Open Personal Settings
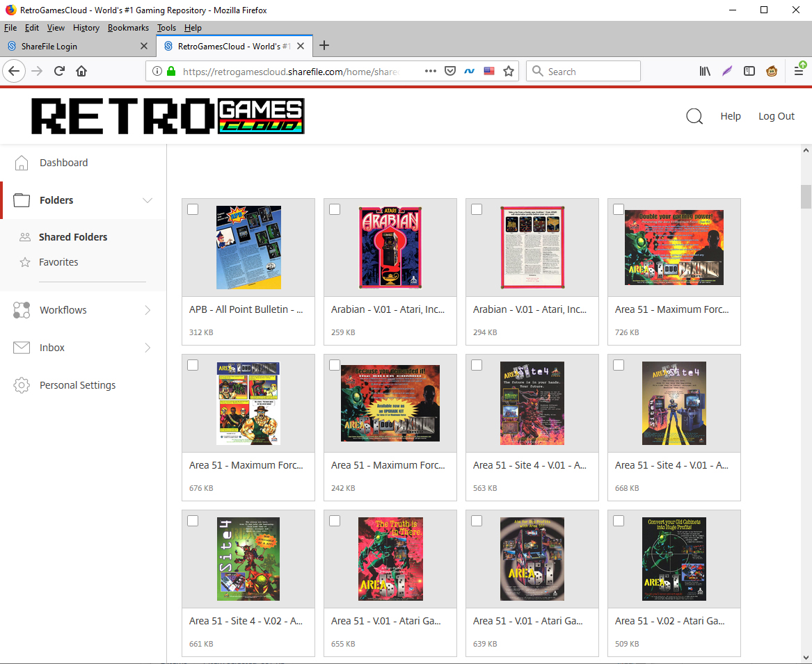This screenshot has width=812, height=664. coord(78,385)
